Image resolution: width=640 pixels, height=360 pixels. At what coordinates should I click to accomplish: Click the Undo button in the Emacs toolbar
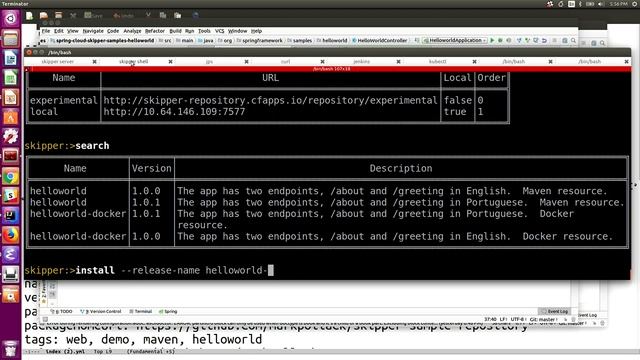point(124,16)
